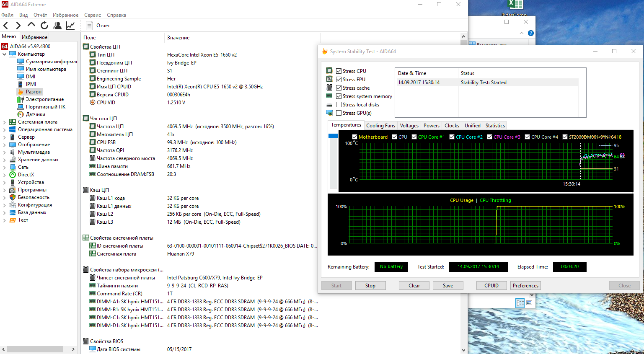Switch to the Voltages tab
This screenshot has height=354, width=644.
(x=409, y=126)
